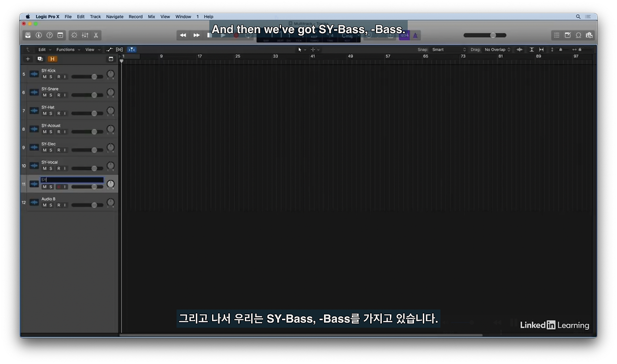Open the Functions dropdown menu
The image size is (617, 364).
point(67,50)
